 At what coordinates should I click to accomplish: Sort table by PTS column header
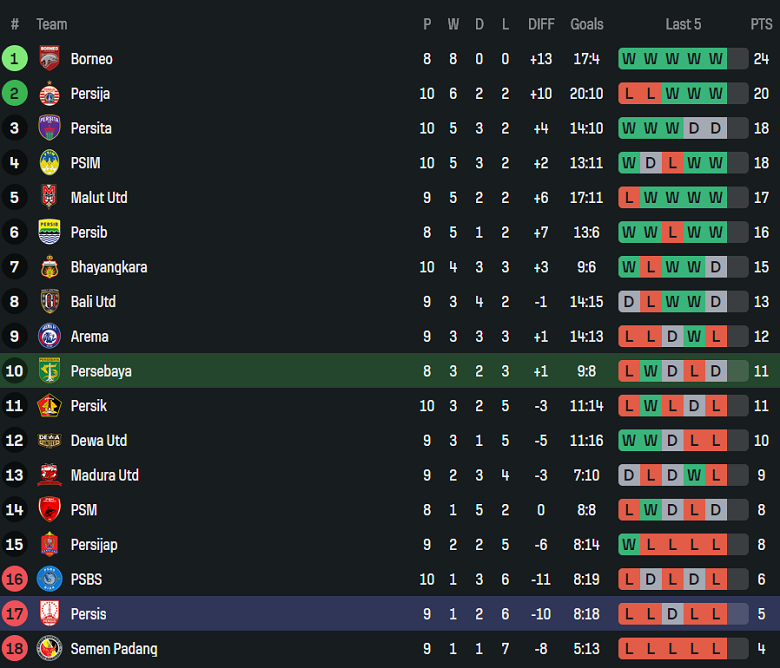(761, 24)
